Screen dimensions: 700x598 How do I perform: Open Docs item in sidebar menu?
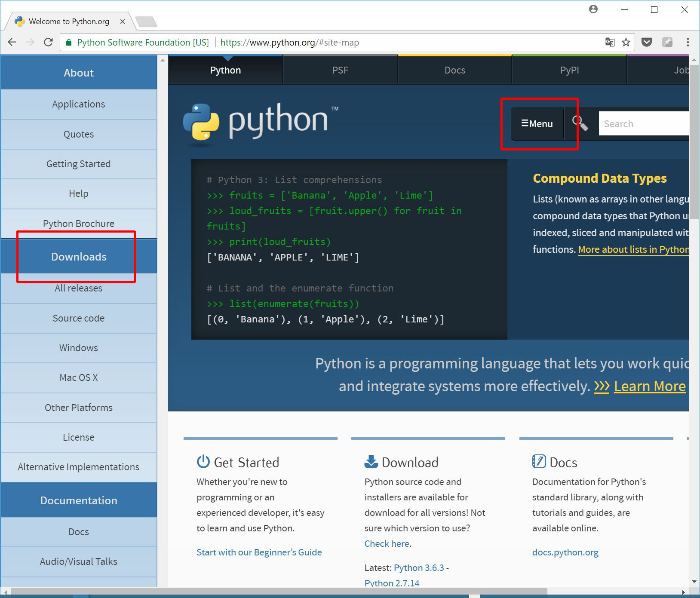[x=79, y=532]
